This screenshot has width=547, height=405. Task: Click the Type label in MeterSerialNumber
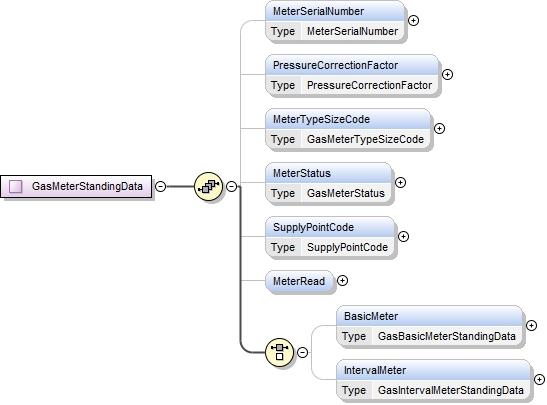[283, 31]
